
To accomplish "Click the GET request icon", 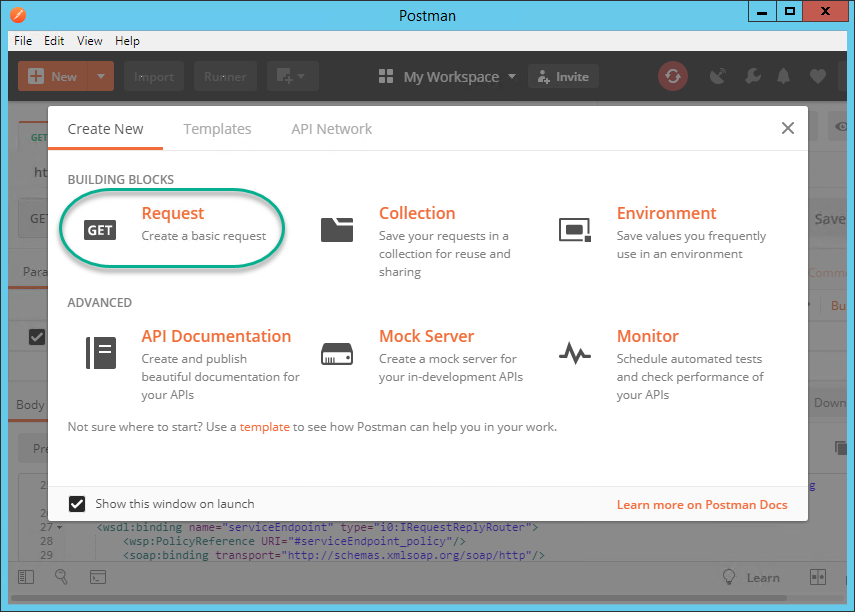I will [x=100, y=230].
